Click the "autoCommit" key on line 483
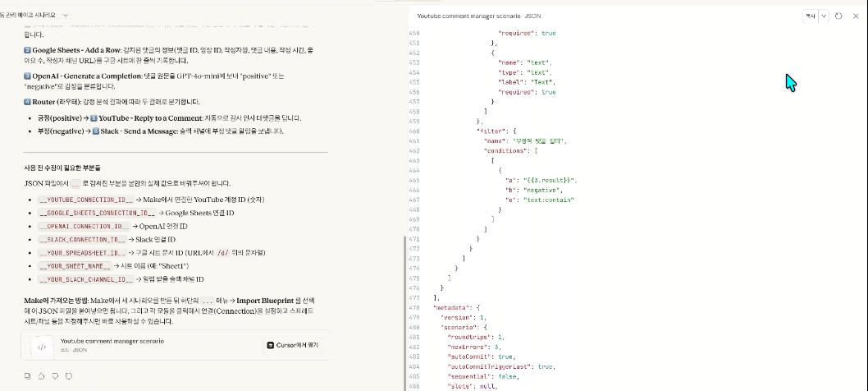868x391 pixels. 468,356
